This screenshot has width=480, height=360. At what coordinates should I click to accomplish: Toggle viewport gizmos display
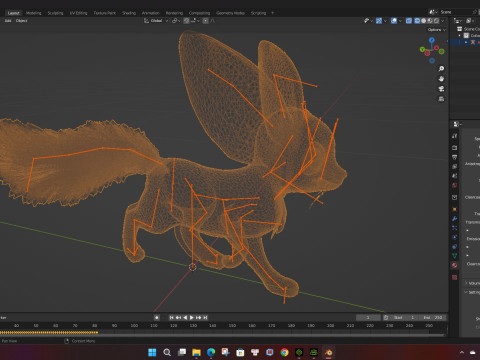point(379,21)
